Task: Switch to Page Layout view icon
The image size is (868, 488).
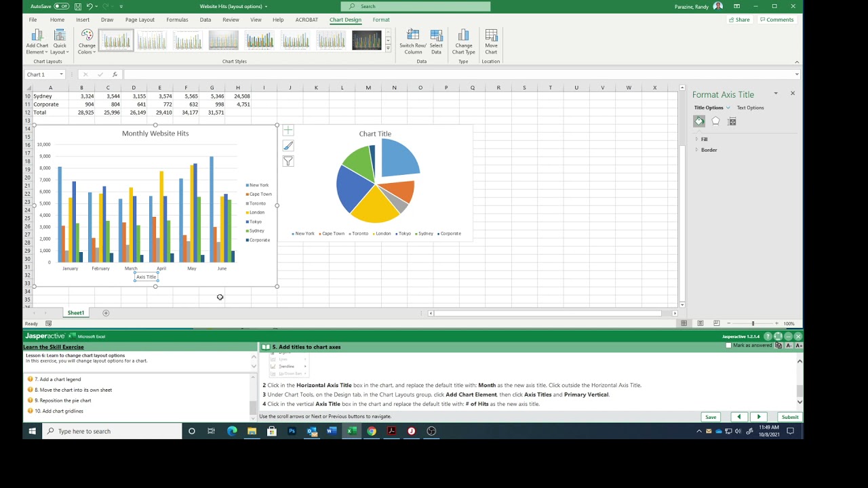Action: [x=700, y=323]
